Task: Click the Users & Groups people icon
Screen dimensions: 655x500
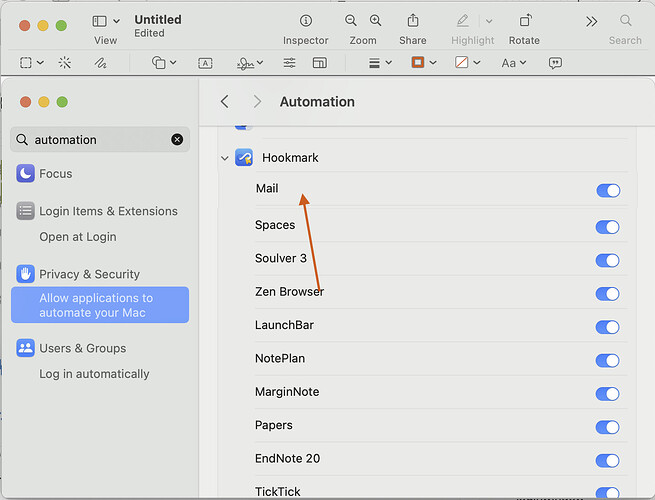Action: point(25,348)
